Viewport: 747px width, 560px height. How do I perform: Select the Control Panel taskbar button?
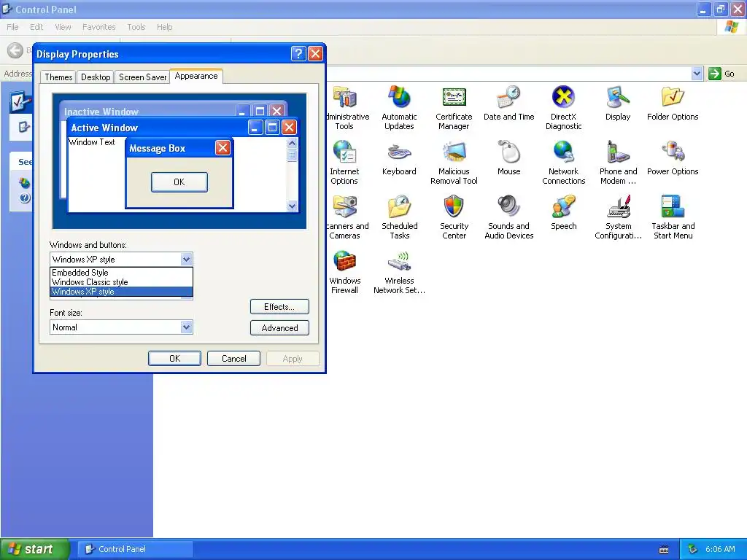pos(136,549)
